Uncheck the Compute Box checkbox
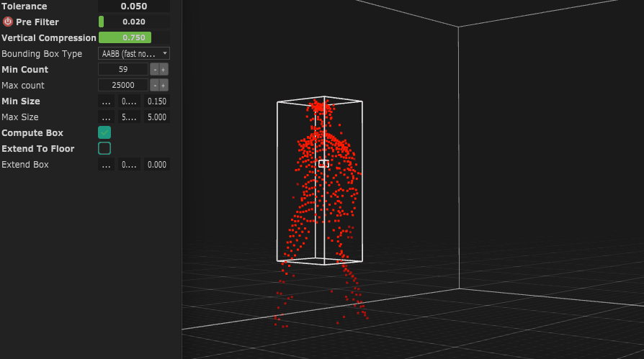Image resolution: width=644 pixels, height=359 pixels. tap(104, 132)
